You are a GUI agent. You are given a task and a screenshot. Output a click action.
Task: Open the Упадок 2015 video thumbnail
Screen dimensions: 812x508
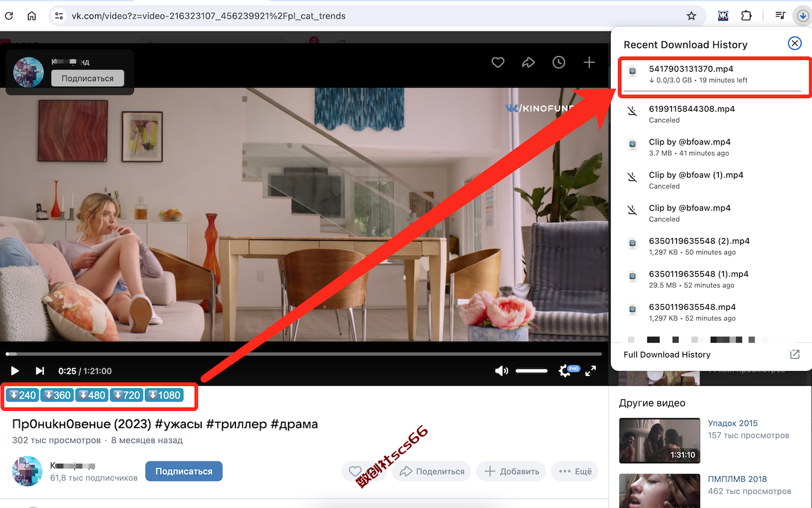coord(659,440)
